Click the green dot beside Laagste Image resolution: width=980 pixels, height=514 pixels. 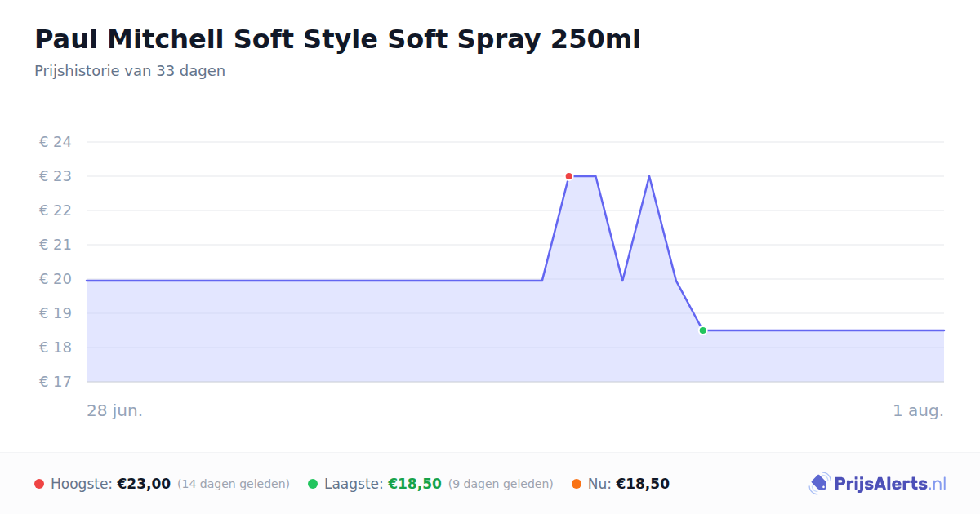pyautogui.click(x=313, y=484)
